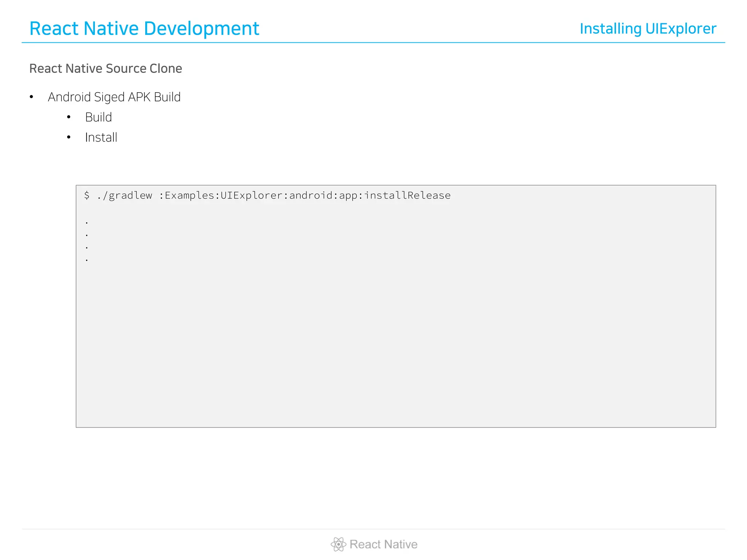Click the React Native Development title
This screenshot has width=747, height=560.
click(144, 28)
